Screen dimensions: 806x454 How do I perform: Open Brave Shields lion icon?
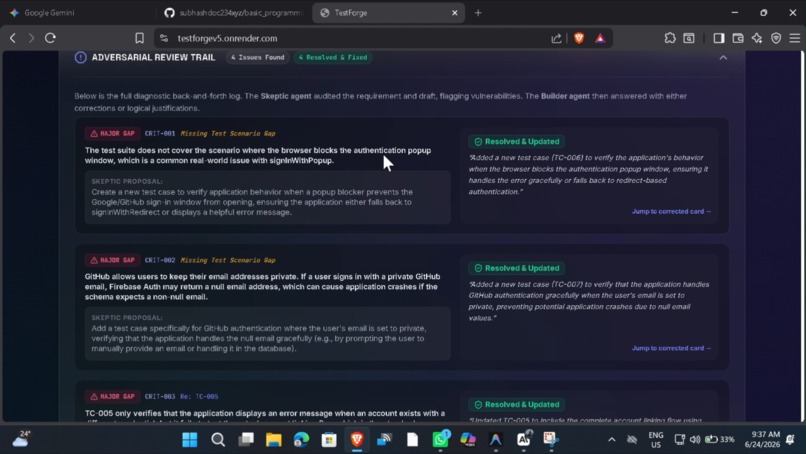(579, 38)
